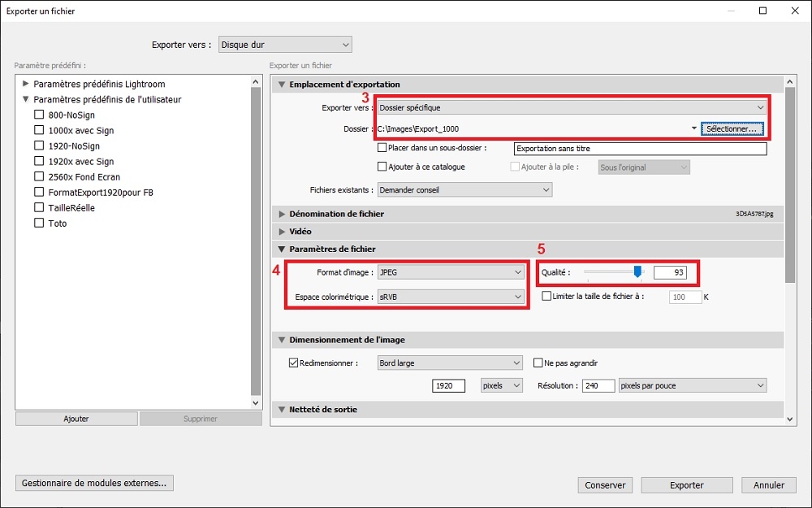Viewport: 812px width, 508px height.
Task: Collapse the Netteté de sortie section
Action: 282,410
